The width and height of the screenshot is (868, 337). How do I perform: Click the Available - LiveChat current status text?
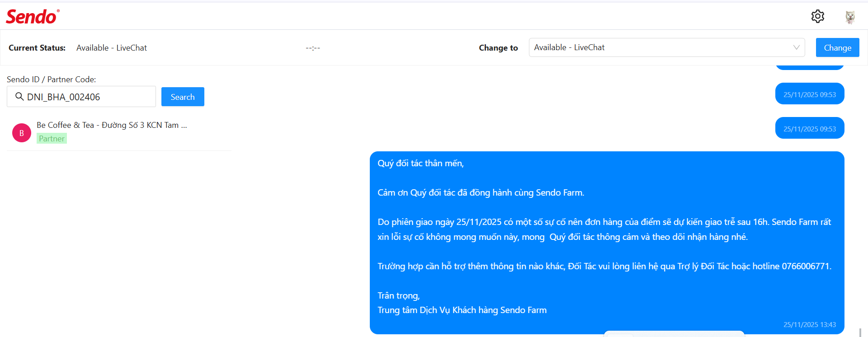112,48
